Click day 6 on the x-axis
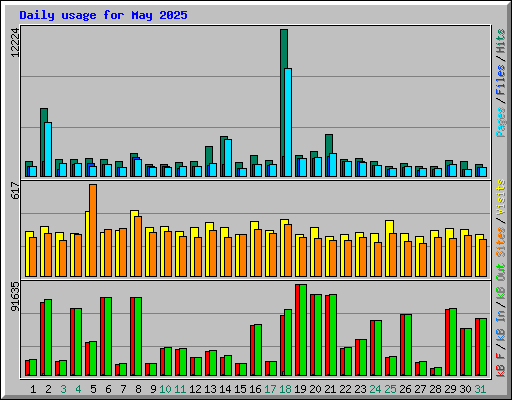Viewport: 512px width, 400px height. coord(108,389)
